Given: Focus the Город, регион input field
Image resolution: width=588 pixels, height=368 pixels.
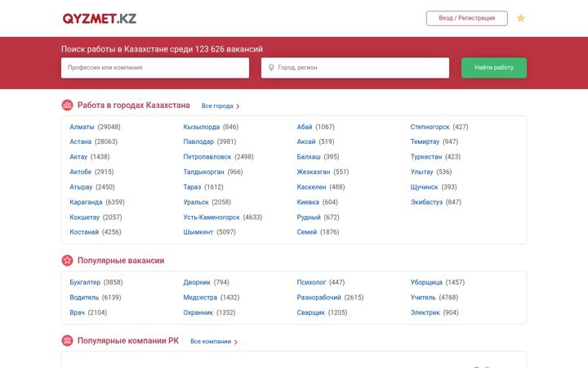Looking at the screenshot, I should pos(355,68).
